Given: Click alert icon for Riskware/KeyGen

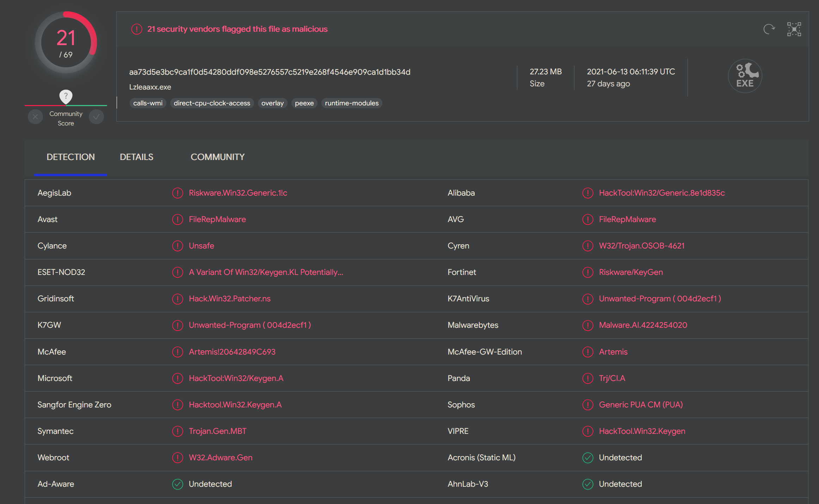Looking at the screenshot, I should (588, 272).
